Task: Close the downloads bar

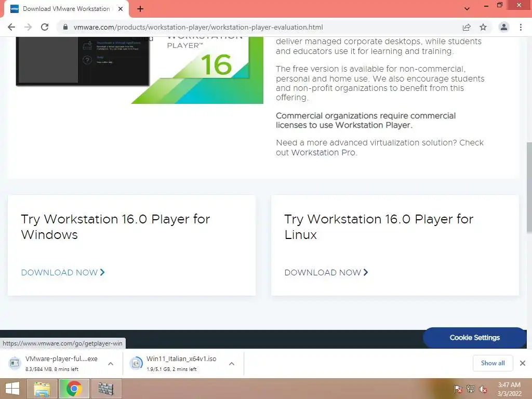Action: tap(523, 363)
